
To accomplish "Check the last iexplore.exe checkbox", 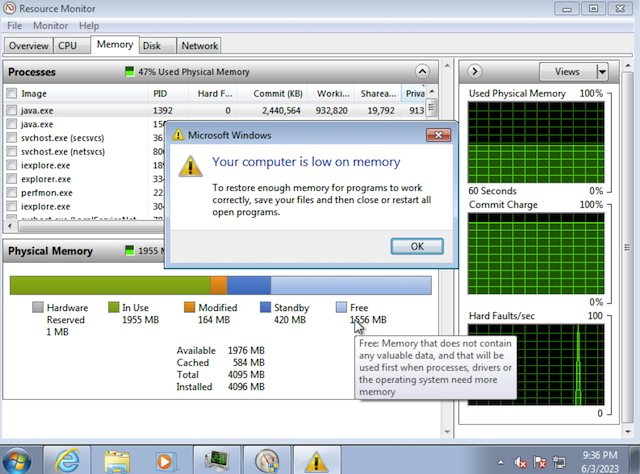I will coord(11,206).
